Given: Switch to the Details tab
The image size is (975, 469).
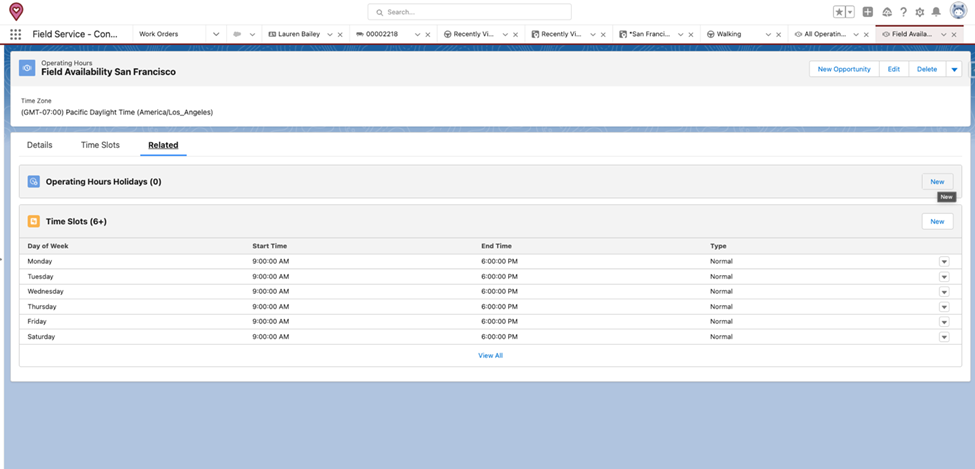Looking at the screenshot, I should coord(40,145).
